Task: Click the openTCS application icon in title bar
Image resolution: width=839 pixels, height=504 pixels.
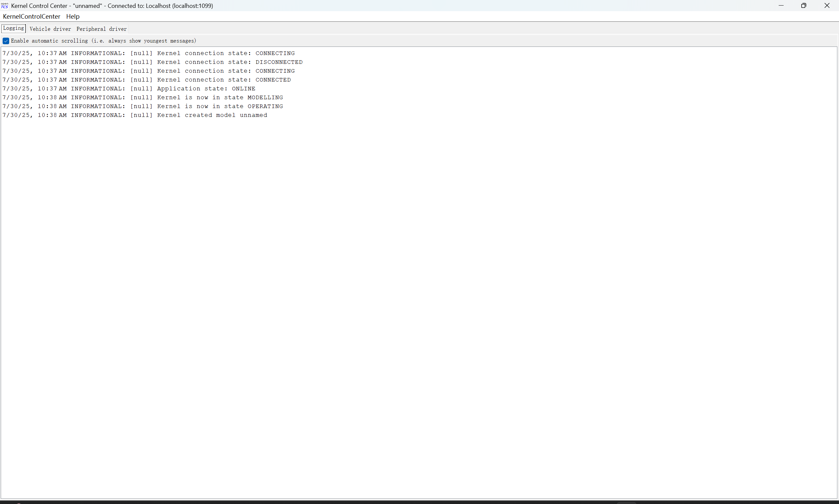Action: tap(4, 6)
